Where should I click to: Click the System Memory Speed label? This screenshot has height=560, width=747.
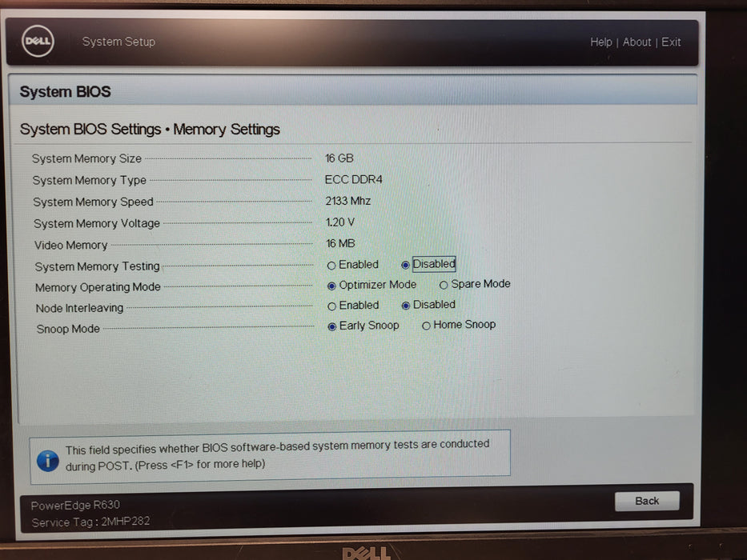pos(93,202)
